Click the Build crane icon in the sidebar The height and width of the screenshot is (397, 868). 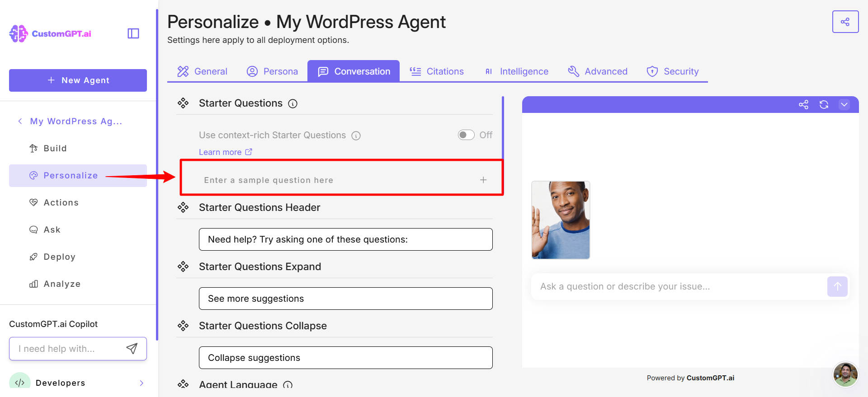tap(33, 148)
